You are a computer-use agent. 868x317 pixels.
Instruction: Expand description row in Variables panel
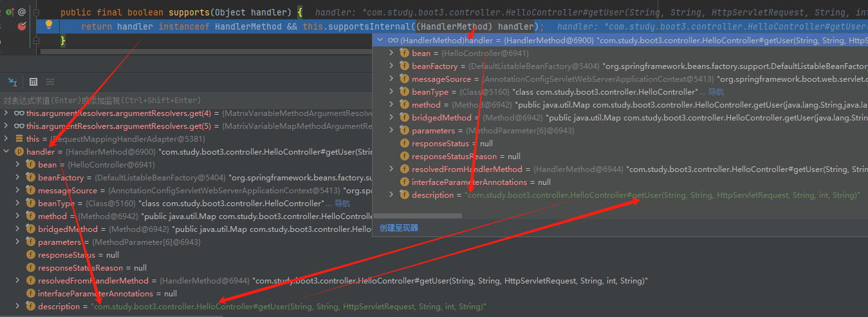(x=18, y=307)
